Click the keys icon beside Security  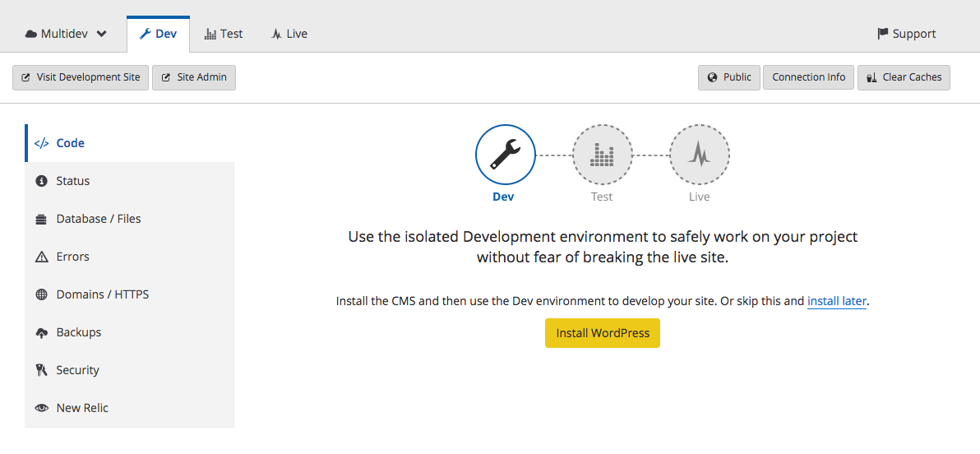(x=42, y=370)
